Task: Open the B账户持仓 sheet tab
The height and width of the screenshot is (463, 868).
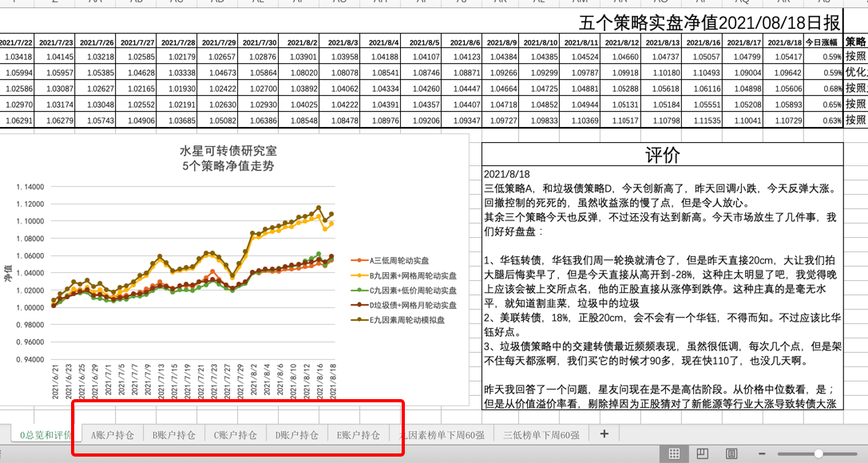Action: click(173, 435)
